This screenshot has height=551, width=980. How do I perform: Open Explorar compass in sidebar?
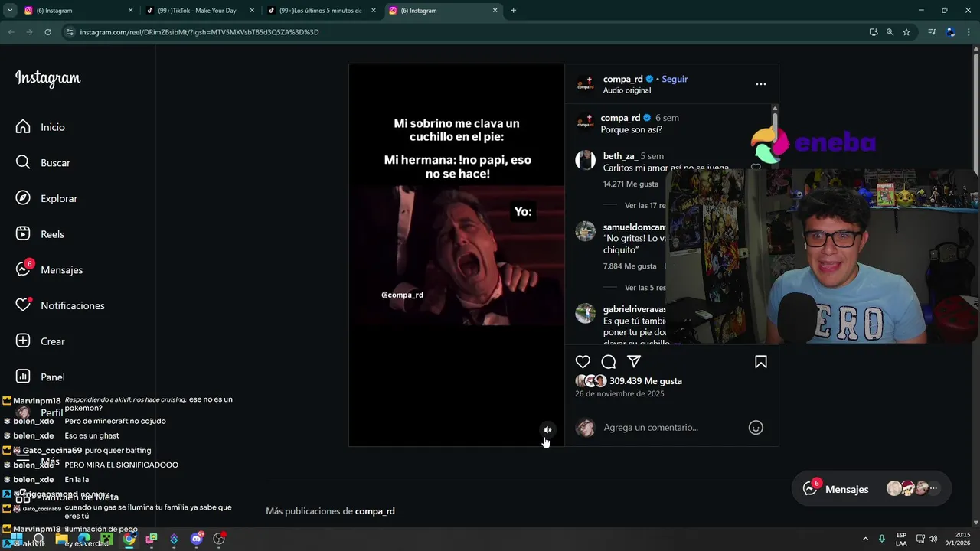pos(46,198)
